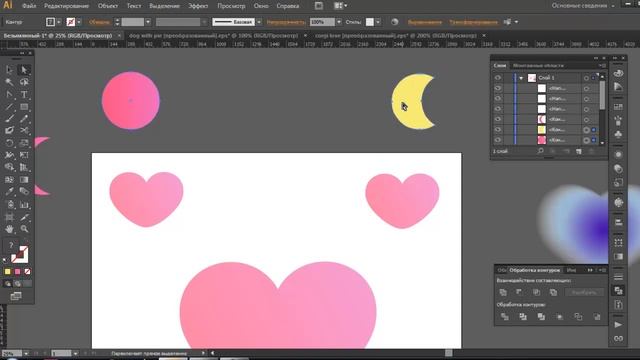Choose the Magic Wand tool
Image resolution: width=640 pixels, height=360 pixels.
(x=9, y=82)
